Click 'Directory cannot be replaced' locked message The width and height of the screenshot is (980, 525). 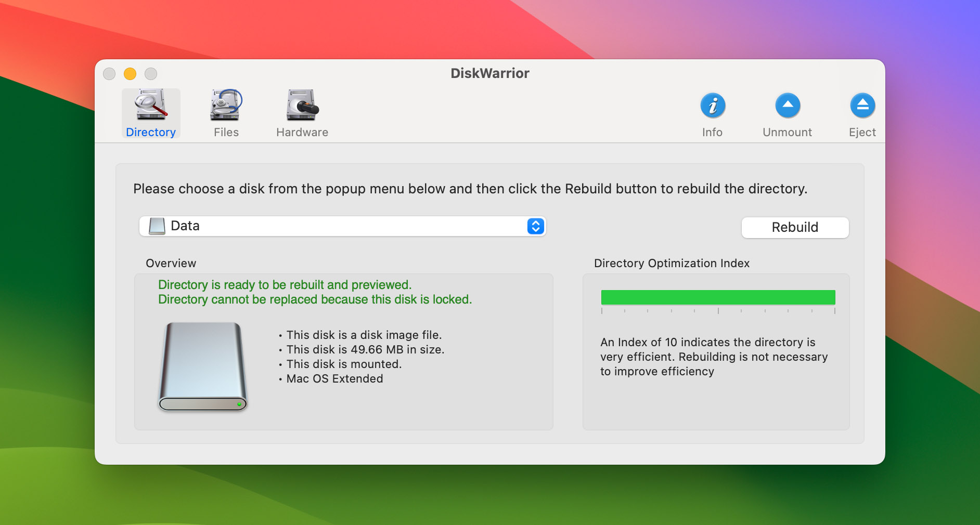coord(315,299)
